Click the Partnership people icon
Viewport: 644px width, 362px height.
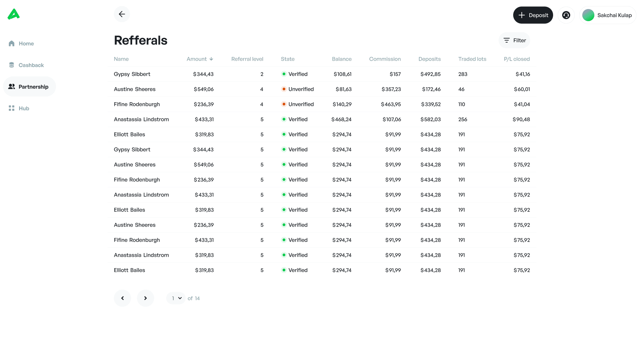(12, 86)
